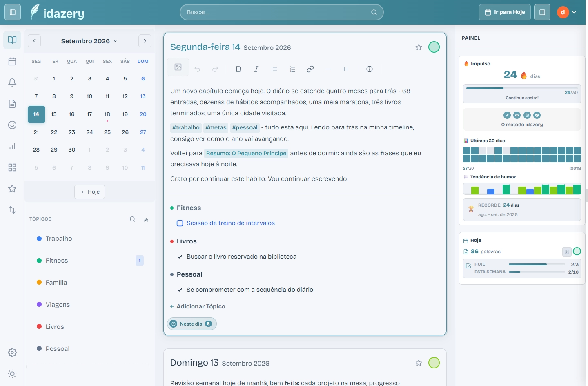Apply heading format with H button

pyautogui.click(x=345, y=69)
